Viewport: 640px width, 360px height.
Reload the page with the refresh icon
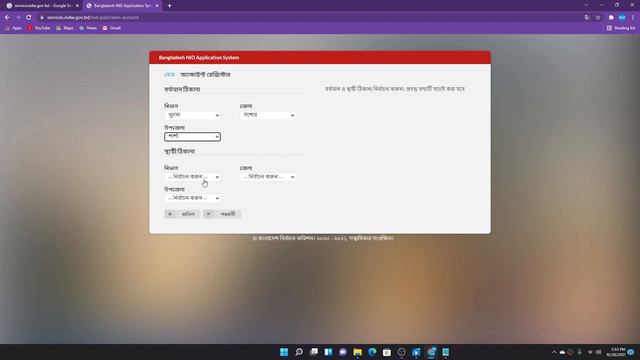(x=29, y=18)
